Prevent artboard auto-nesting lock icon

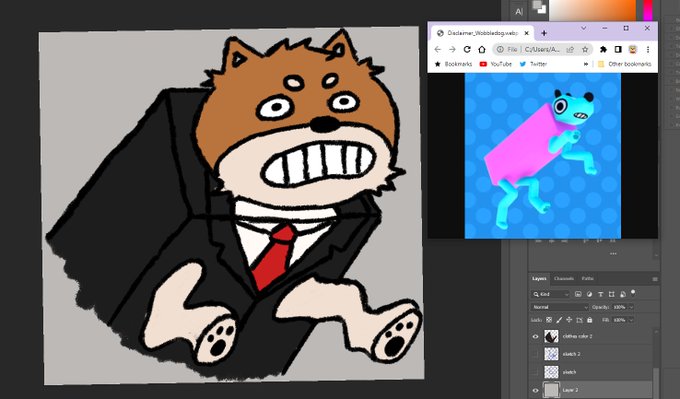tap(579, 320)
